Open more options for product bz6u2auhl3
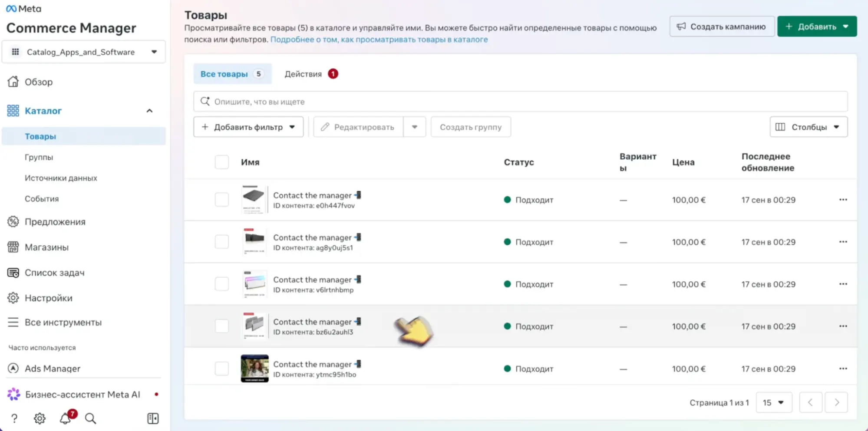868x431 pixels. 843,326
